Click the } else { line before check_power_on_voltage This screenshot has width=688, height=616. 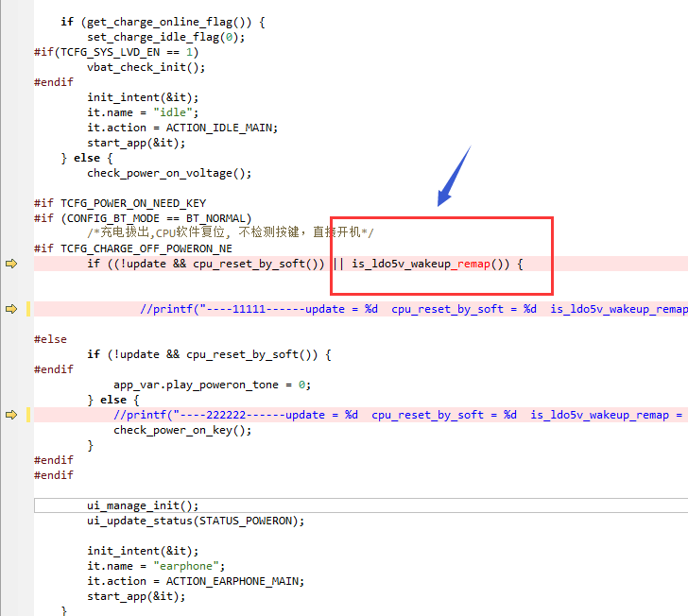(87, 158)
